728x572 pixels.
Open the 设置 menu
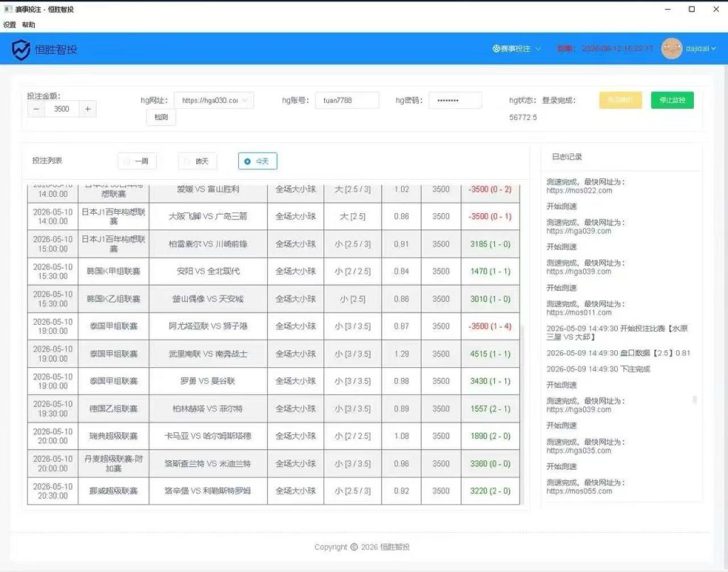pos(10,25)
